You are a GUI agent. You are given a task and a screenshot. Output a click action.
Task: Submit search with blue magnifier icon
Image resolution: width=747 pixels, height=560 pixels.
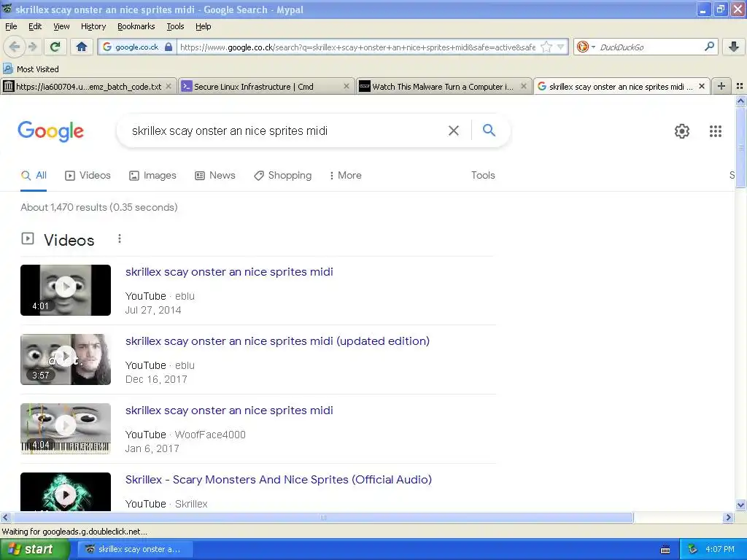pos(489,130)
